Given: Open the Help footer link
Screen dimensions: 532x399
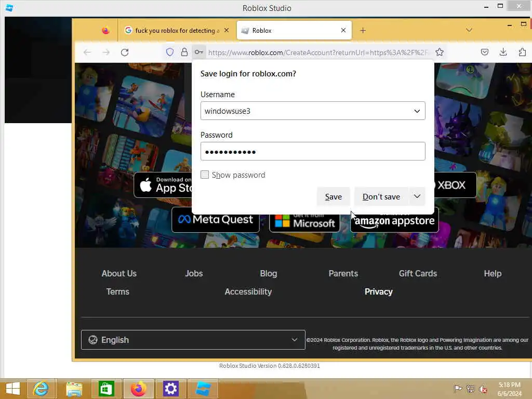Looking at the screenshot, I should (x=493, y=273).
